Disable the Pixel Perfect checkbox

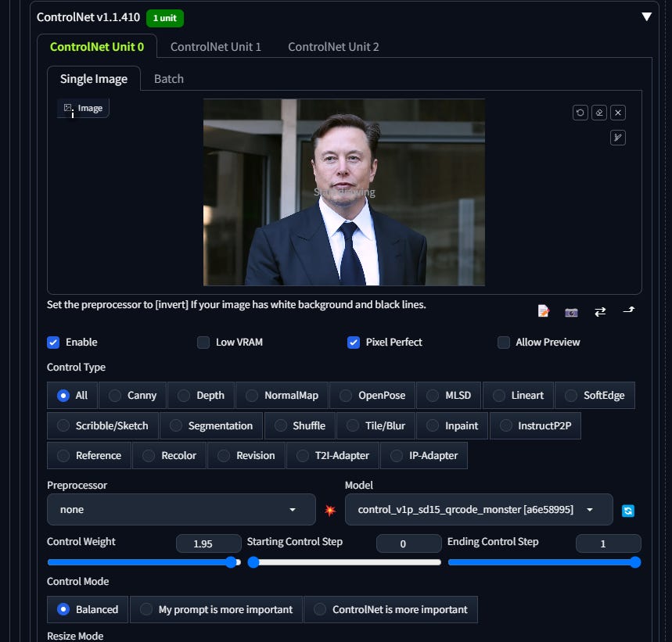click(354, 342)
